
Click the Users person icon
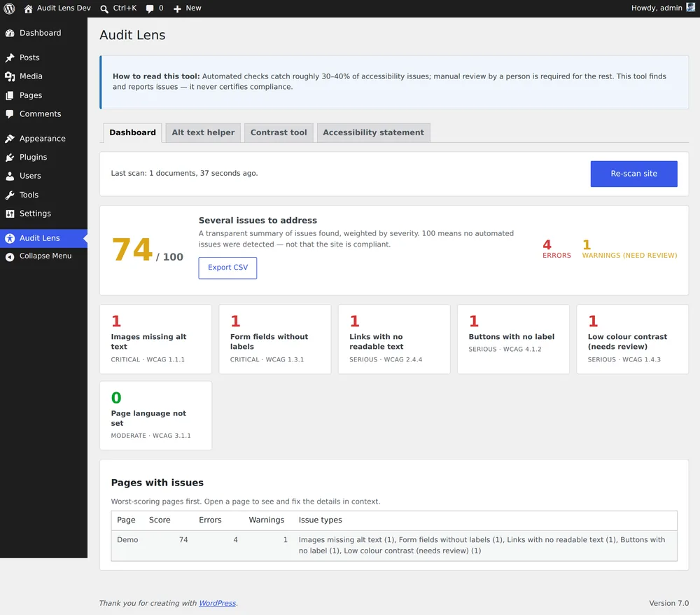pyautogui.click(x=10, y=176)
